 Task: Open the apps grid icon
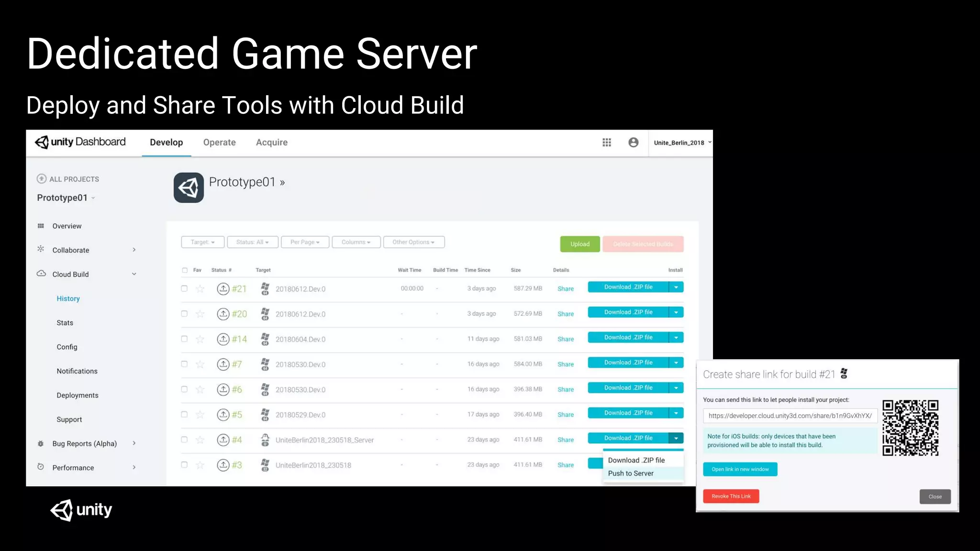coord(607,143)
